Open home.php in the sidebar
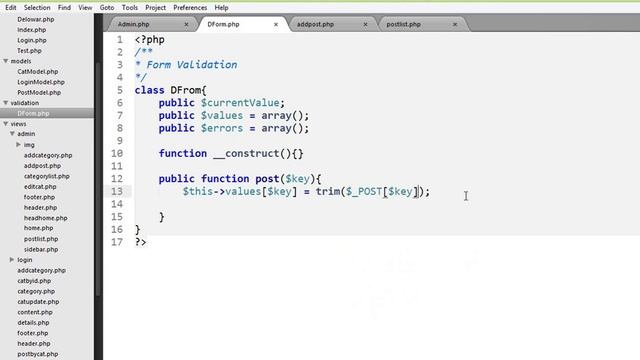Viewport: 640px width, 360px height. coord(38,228)
